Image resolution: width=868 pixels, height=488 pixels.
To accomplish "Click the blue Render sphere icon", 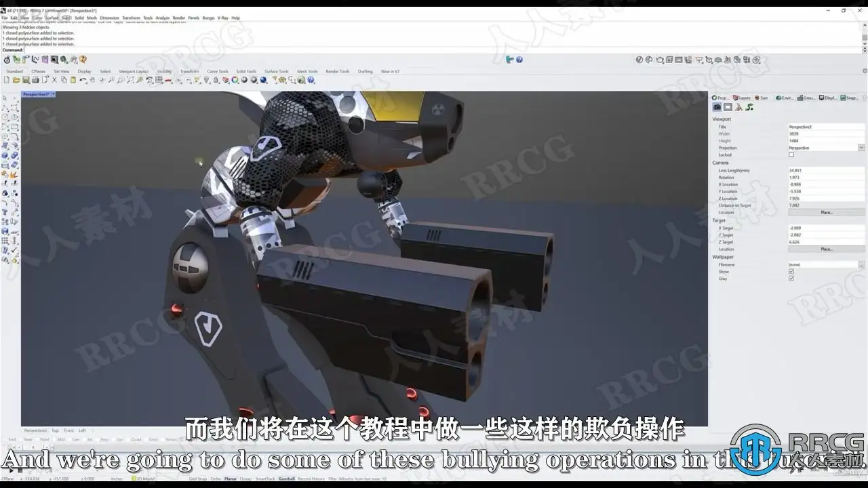I will point(263,80).
